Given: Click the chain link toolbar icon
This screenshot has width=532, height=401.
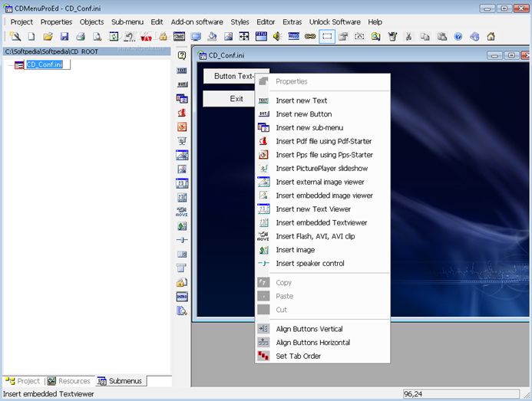Looking at the screenshot, I should 310,36.
